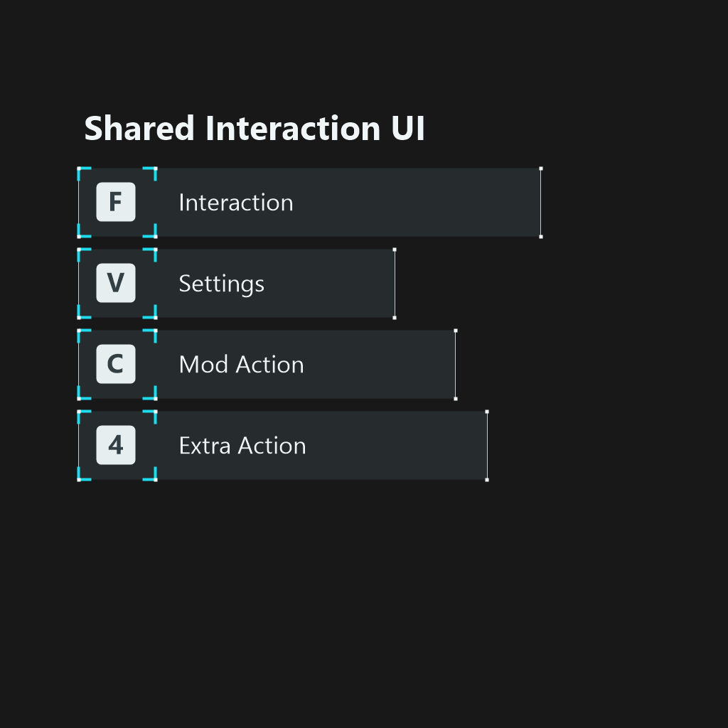Screen dimensions: 728x728
Task: Select the Mod Action label
Action: tap(242, 365)
